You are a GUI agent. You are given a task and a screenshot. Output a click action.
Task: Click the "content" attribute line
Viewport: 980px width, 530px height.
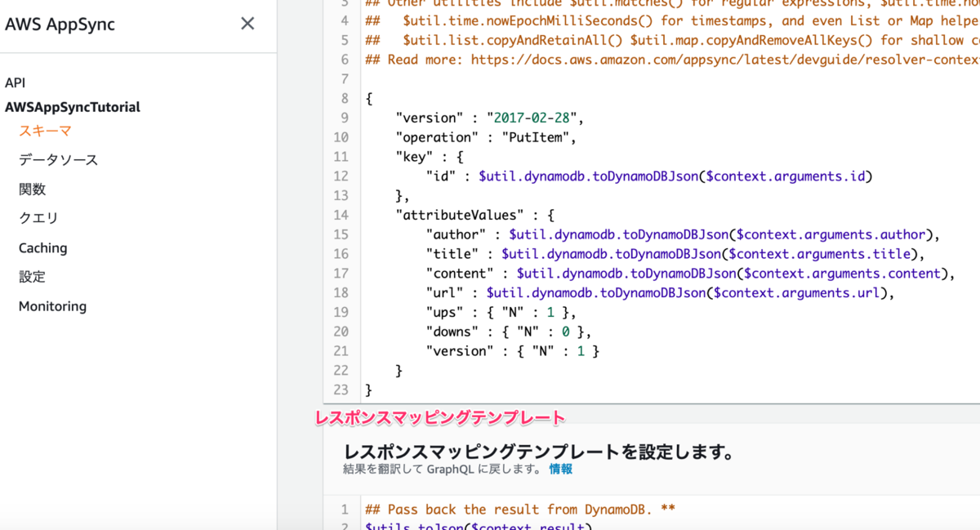[x=690, y=274]
